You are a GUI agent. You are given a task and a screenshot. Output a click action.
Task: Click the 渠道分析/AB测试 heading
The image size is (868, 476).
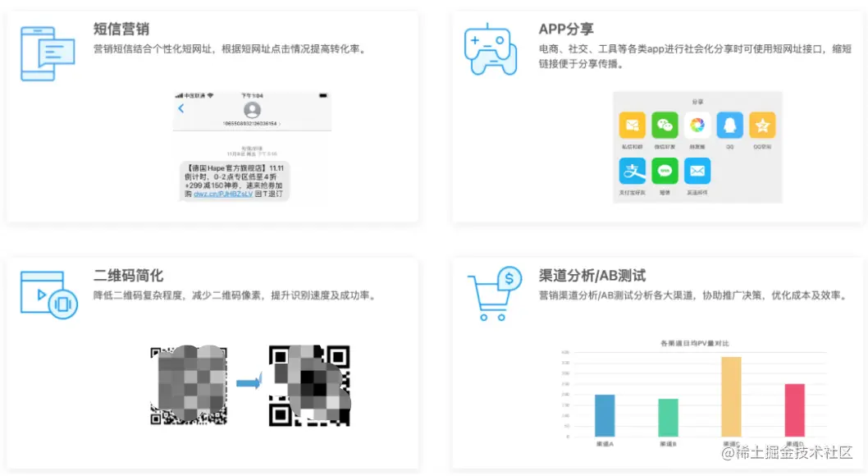point(592,275)
